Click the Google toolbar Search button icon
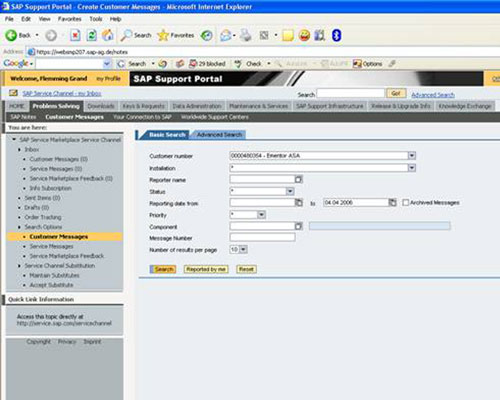Screen dimensions: 500x400 [x=121, y=64]
